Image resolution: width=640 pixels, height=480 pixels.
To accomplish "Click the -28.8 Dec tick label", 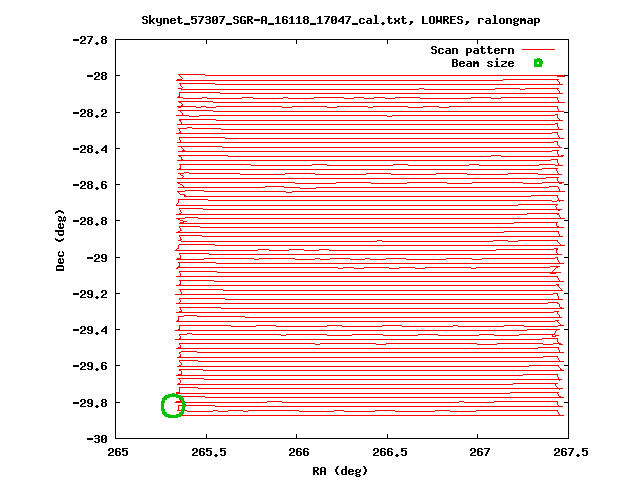I will [90, 221].
